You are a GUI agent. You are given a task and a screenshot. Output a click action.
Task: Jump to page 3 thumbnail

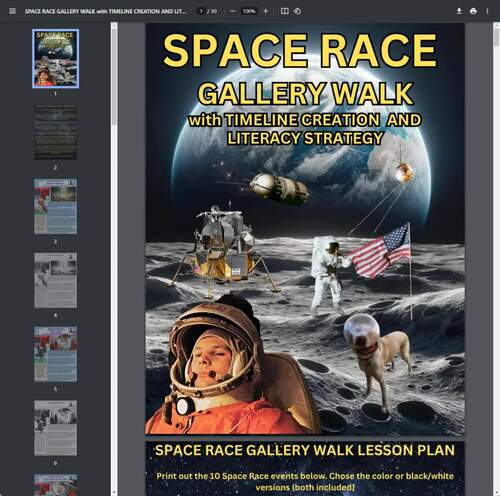pyautogui.click(x=56, y=206)
